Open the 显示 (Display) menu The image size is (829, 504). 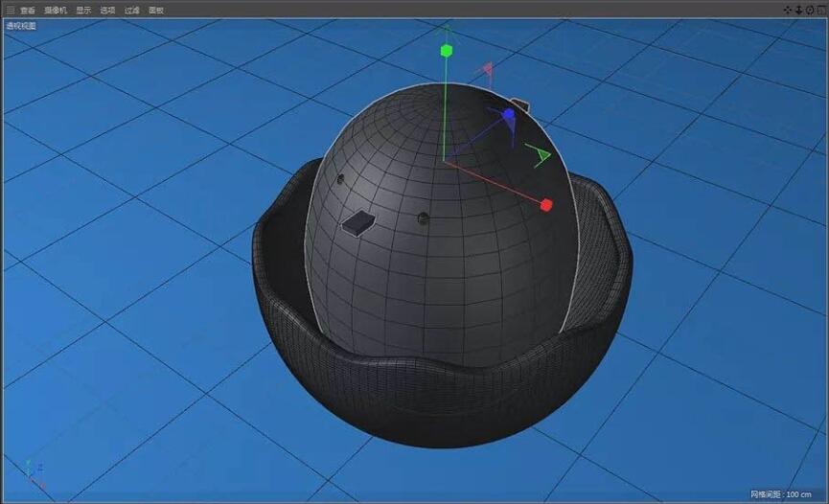point(83,10)
